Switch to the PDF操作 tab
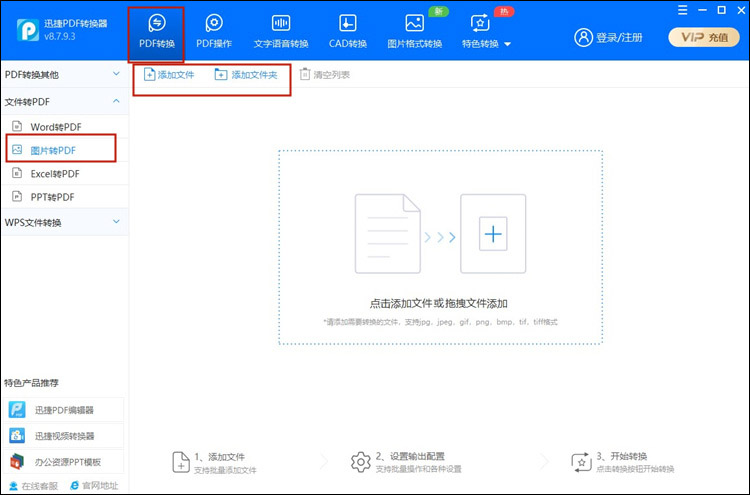 [x=214, y=33]
